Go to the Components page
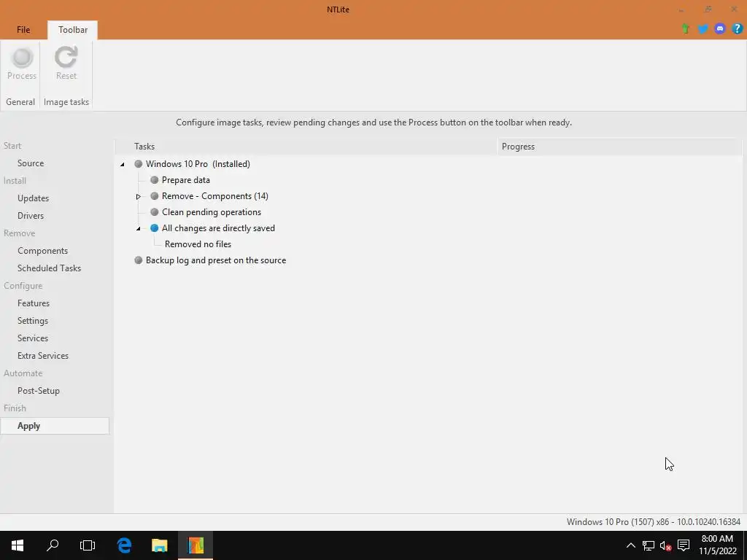The height and width of the screenshot is (560, 747). coord(42,251)
